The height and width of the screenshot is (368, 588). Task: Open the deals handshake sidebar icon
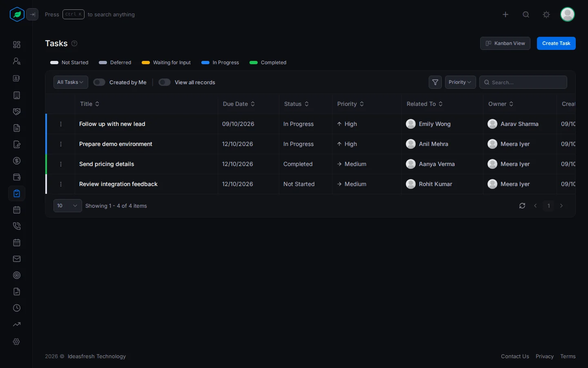(x=17, y=112)
